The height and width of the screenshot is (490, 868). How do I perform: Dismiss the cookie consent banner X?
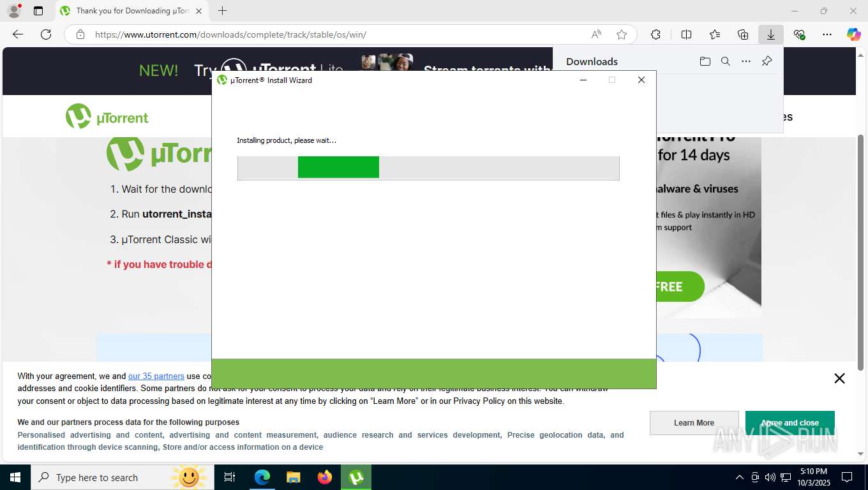pos(839,378)
